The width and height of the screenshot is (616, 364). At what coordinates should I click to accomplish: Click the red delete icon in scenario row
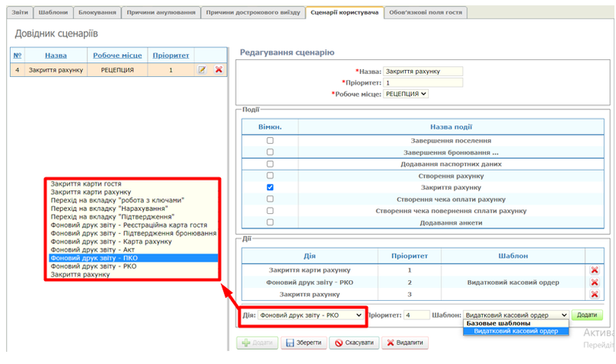tap(219, 70)
